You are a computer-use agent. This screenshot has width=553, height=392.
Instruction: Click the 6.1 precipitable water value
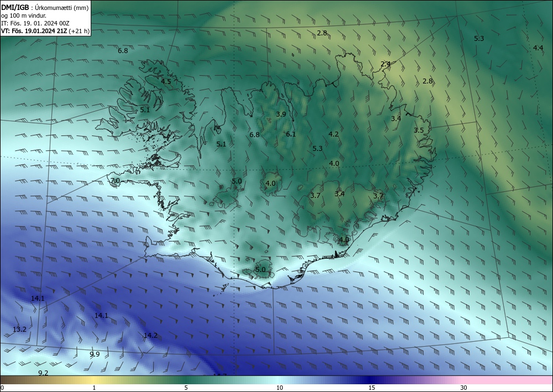point(291,134)
